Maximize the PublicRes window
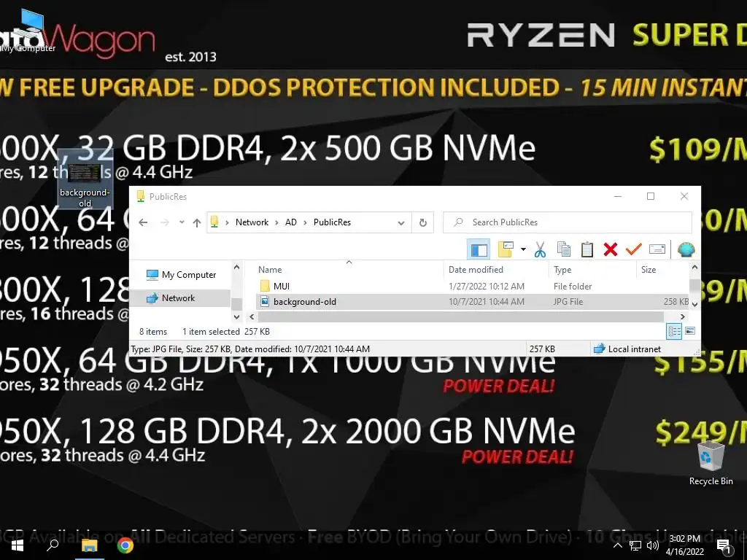Image resolution: width=747 pixels, height=560 pixels. [x=651, y=196]
